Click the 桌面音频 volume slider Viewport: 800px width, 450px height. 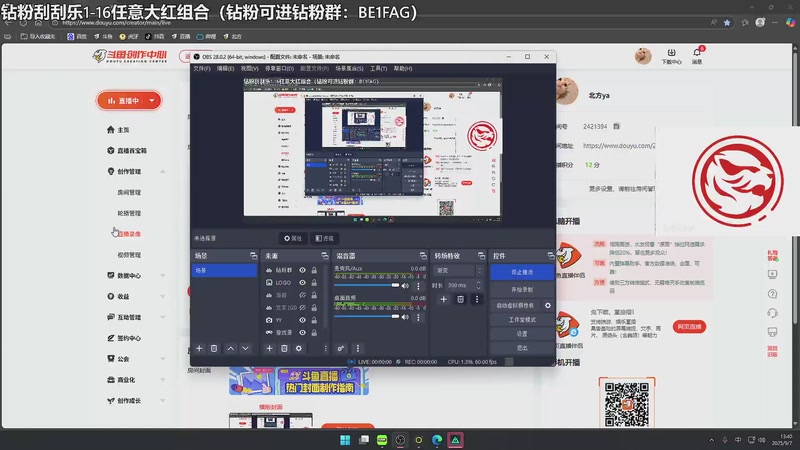(366, 317)
